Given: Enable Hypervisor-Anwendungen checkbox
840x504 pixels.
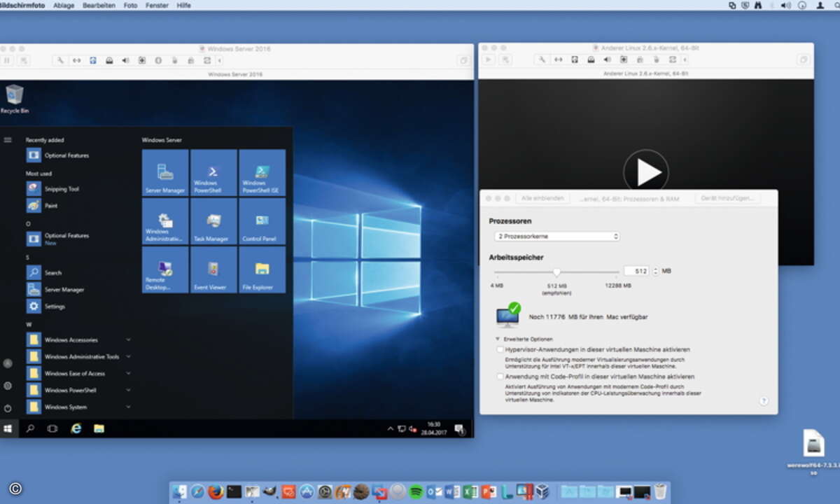Looking at the screenshot, I should pos(500,349).
